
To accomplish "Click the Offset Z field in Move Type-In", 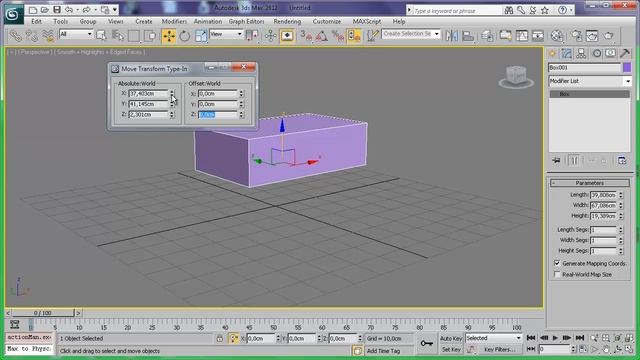I will click(x=218, y=115).
